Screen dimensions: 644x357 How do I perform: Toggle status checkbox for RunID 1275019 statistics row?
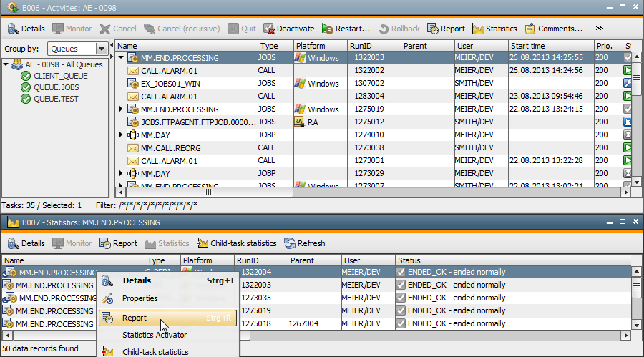pyautogui.click(x=401, y=310)
